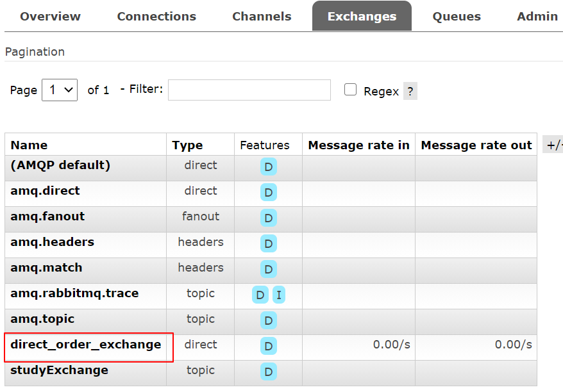This screenshot has width=563, height=392.
Task: Switch to the Queues tab
Action: (x=457, y=17)
